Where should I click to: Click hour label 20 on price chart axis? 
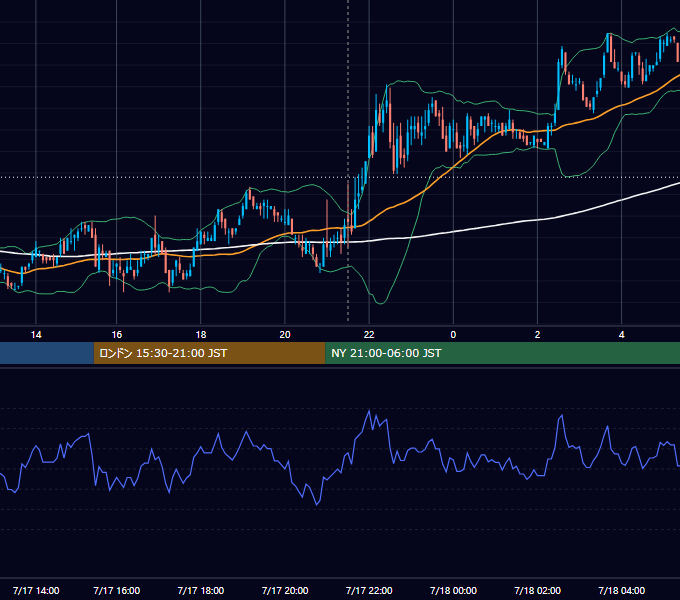coord(285,335)
